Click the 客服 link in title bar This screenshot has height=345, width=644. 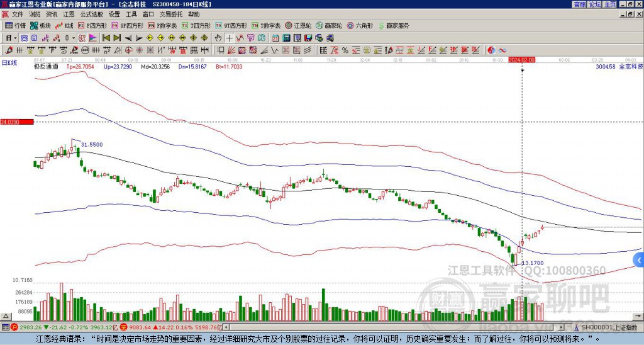(x=579, y=4)
